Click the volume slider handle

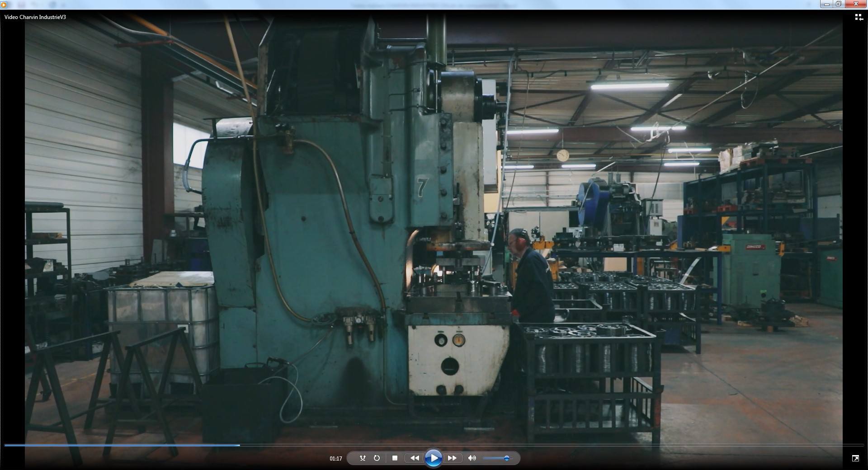507,458
